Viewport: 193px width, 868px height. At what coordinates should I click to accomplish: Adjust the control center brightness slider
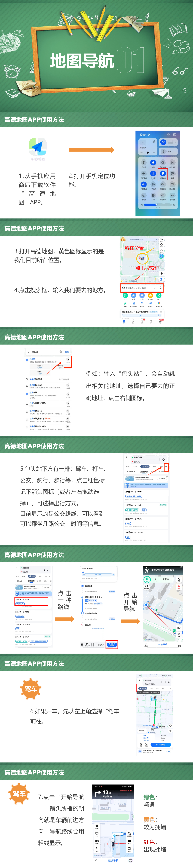pos(158,205)
